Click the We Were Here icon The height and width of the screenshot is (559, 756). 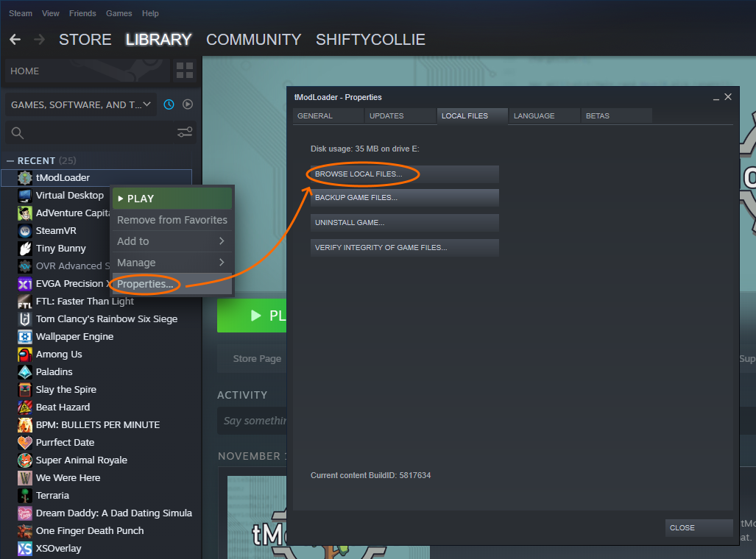tap(25, 478)
